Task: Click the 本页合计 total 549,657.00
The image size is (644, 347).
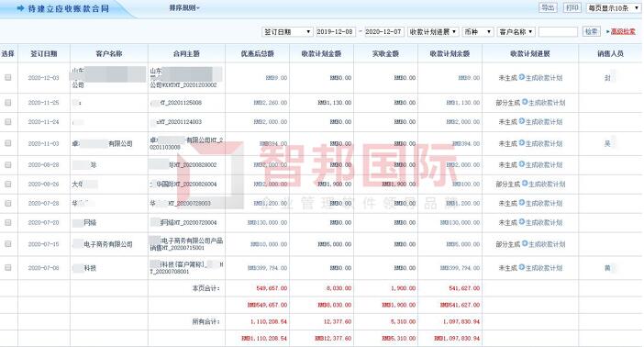Action: pos(272,288)
